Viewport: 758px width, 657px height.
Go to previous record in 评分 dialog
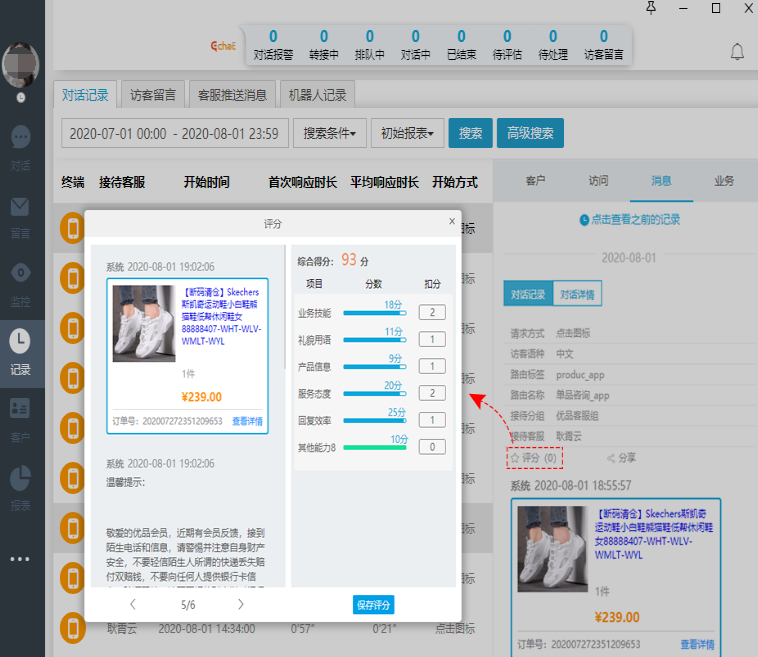coord(133,604)
